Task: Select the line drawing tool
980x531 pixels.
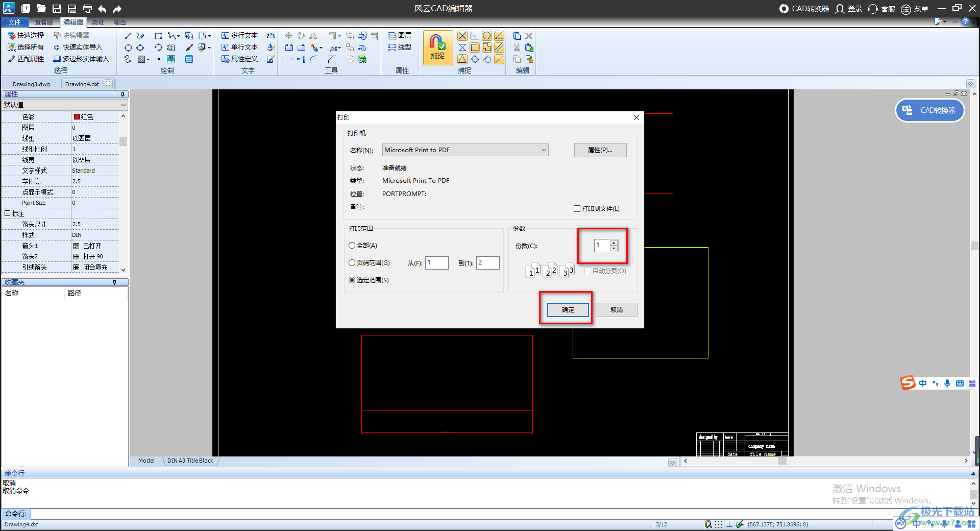Action: click(x=128, y=36)
